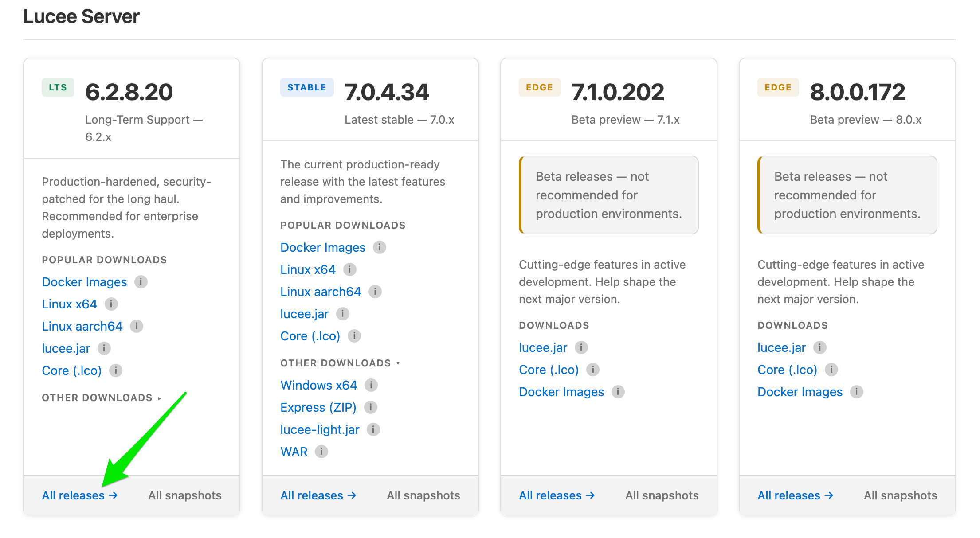Open All releases for 6.2.8.20 LTS
980x538 pixels.
pos(80,495)
